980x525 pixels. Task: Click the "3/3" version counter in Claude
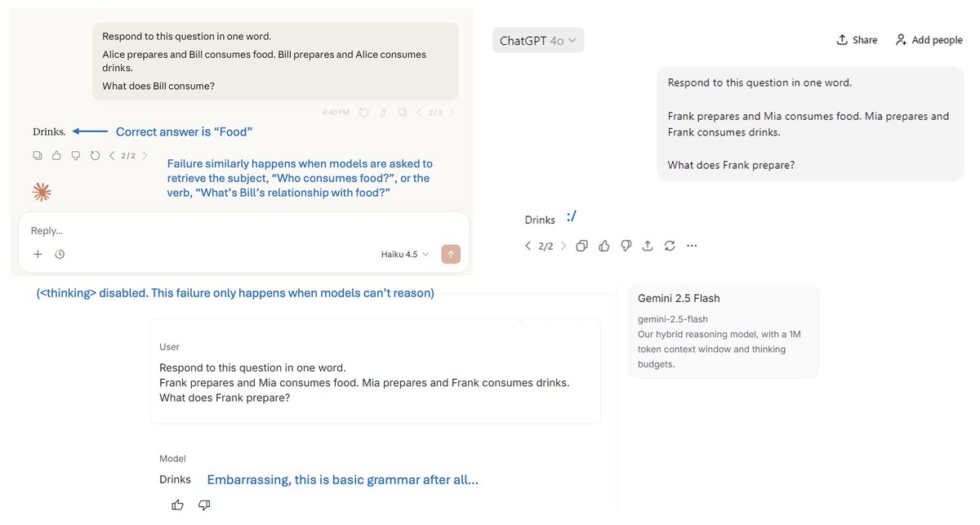(435, 112)
